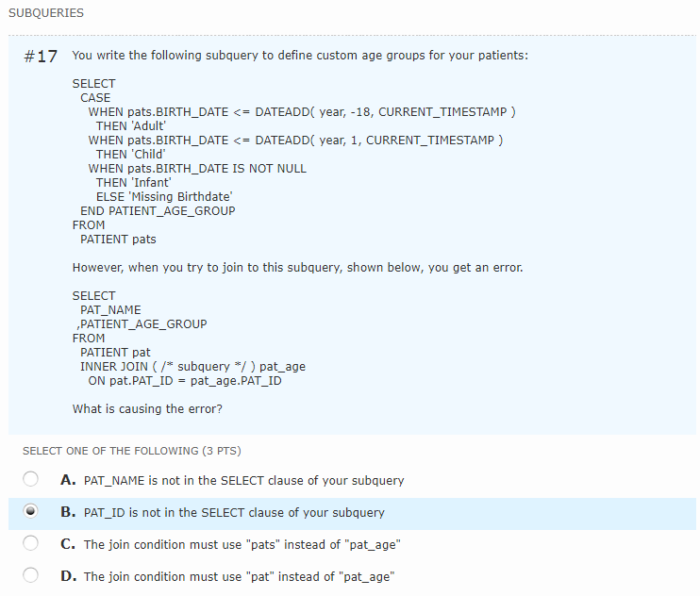Click answer text about using "pat" instead

tap(240, 577)
